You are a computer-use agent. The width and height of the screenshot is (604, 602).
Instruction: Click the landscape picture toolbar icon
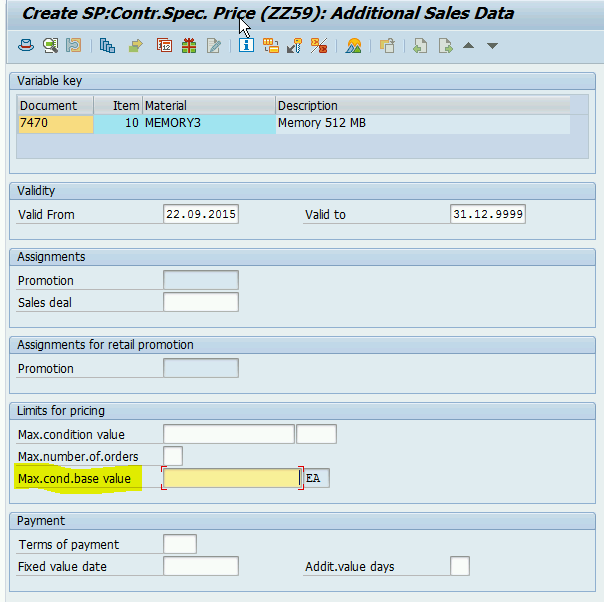[x=353, y=46]
